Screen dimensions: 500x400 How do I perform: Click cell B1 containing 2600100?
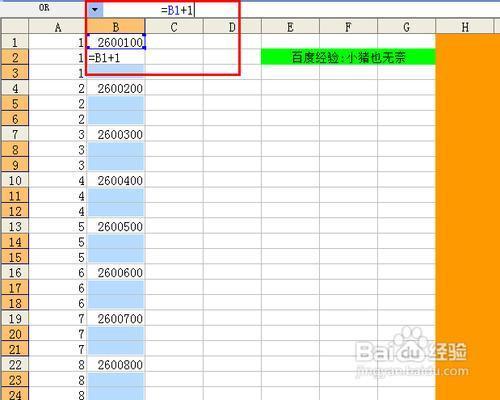pos(116,42)
